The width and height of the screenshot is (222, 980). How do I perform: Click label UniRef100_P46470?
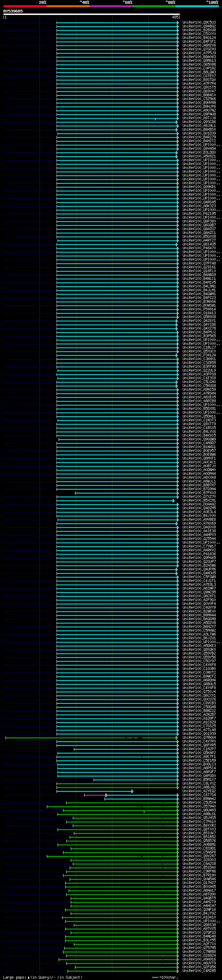[199, 248]
